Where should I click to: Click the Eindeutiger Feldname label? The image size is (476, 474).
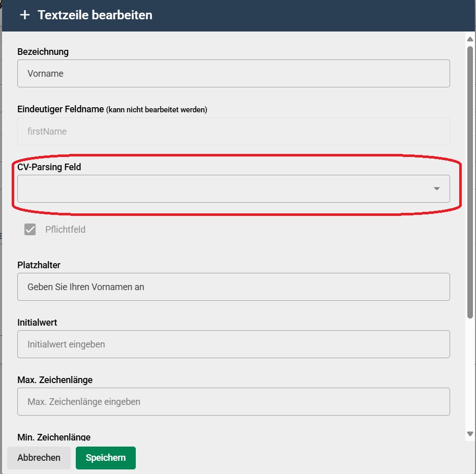[61, 109]
